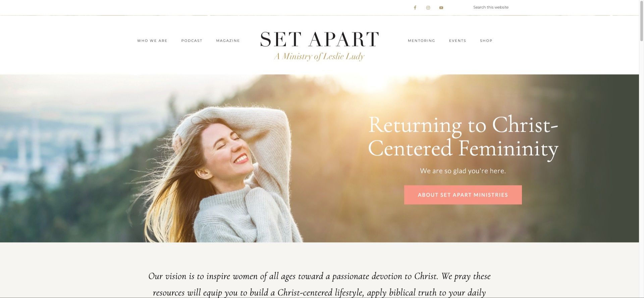Image resolution: width=644 pixels, height=298 pixels.
Task: Click the smiling woman hero photo
Action: tap(221, 175)
